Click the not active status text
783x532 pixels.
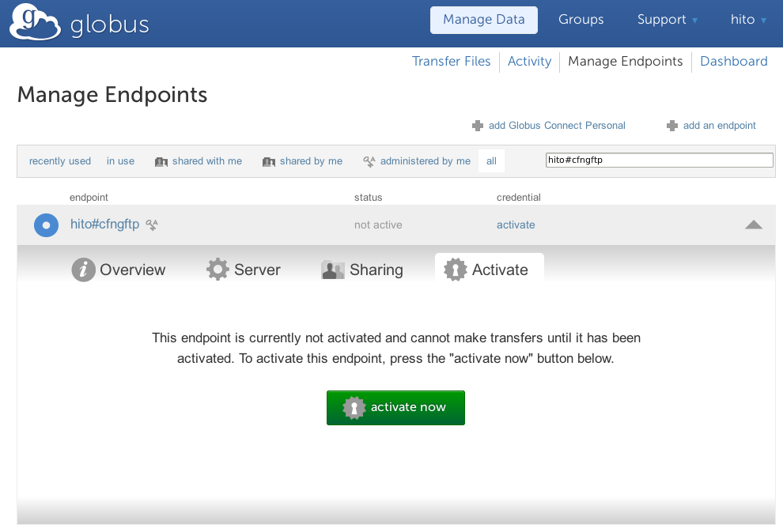point(378,225)
